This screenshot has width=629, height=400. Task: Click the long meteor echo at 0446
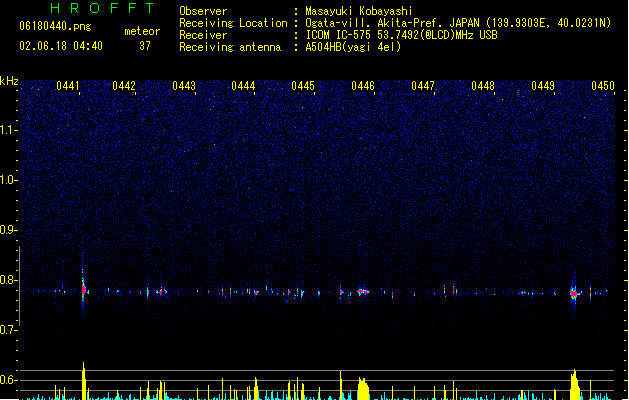click(363, 292)
